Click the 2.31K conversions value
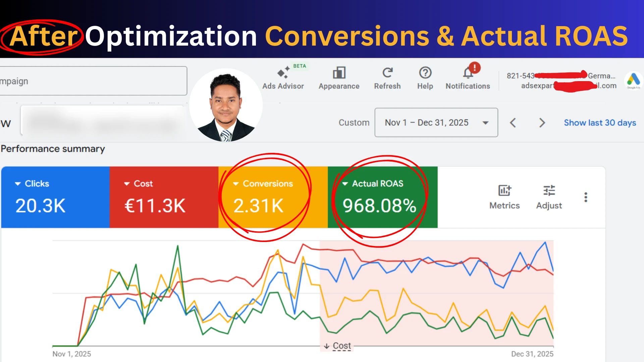The image size is (644, 362). [258, 205]
